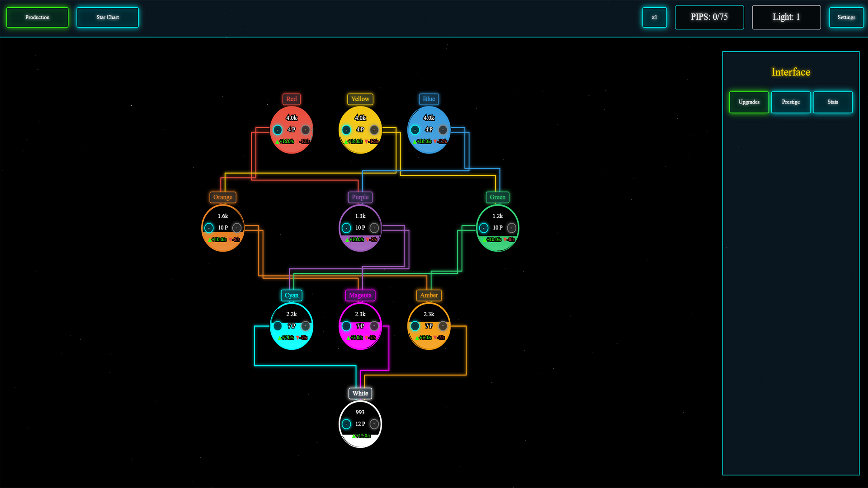868x488 pixels.
Task: Decrease pips on the Blue planet
Action: [x=415, y=130]
